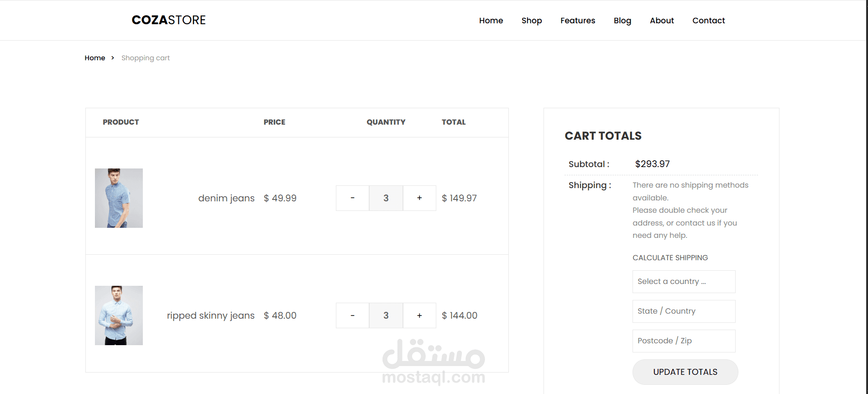Click the Postcode / Zip field
This screenshot has height=394, width=868.
point(684,341)
